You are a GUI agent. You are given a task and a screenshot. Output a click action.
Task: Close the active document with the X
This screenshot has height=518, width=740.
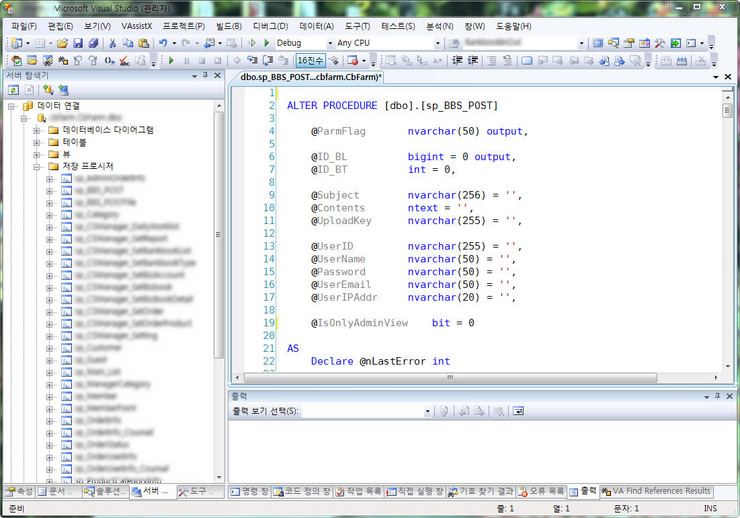pyautogui.click(x=728, y=76)
